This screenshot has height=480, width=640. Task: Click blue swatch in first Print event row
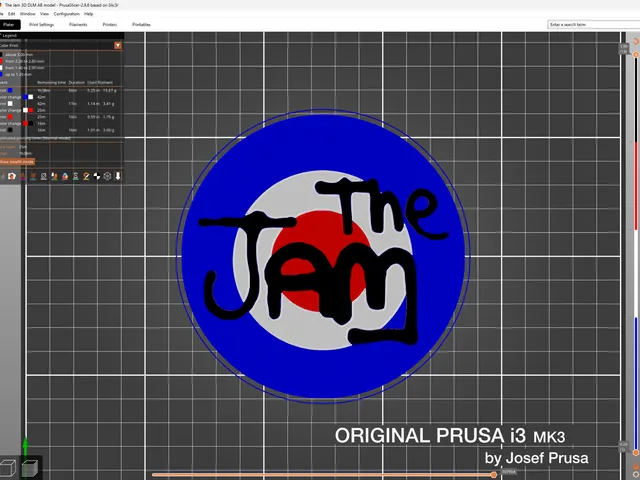10,90
